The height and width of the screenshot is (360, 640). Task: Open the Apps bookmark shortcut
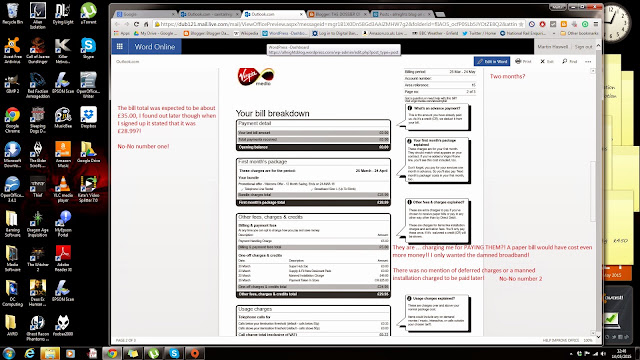click(x=122, y=33)
